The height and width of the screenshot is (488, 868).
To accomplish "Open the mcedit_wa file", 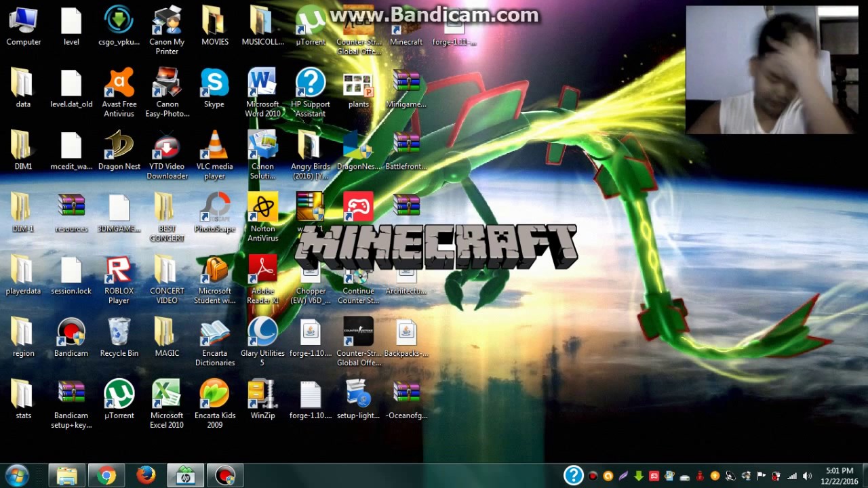I will pyautogui.click(x=71, y=150).
